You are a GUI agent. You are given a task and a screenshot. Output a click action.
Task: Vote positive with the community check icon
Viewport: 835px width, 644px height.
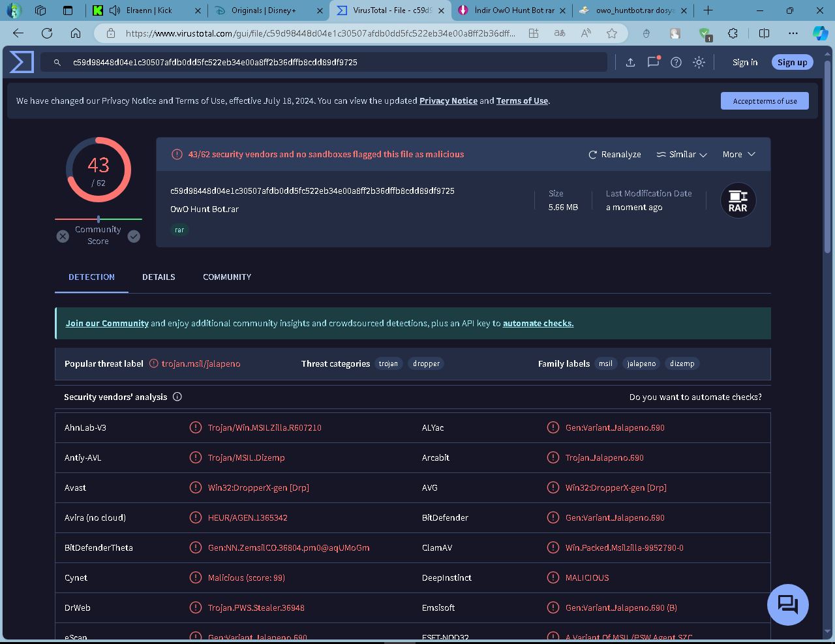point(134,236)
